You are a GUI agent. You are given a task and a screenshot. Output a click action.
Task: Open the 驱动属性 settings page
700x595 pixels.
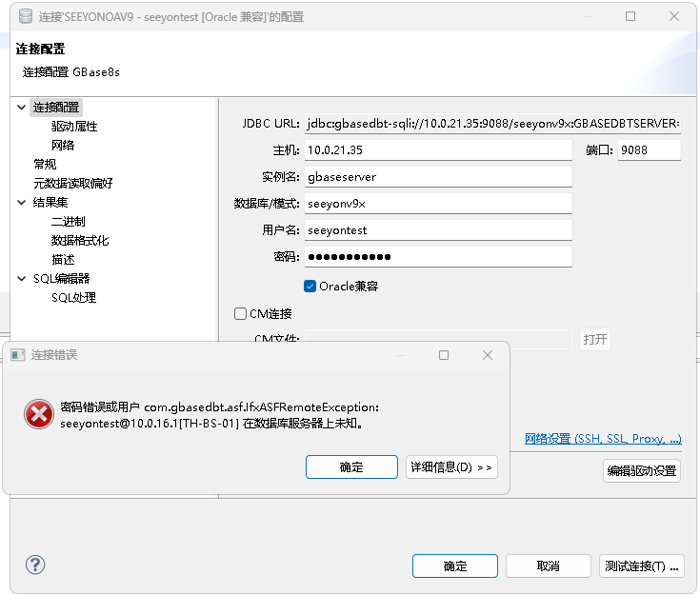(x=74, y=127)
